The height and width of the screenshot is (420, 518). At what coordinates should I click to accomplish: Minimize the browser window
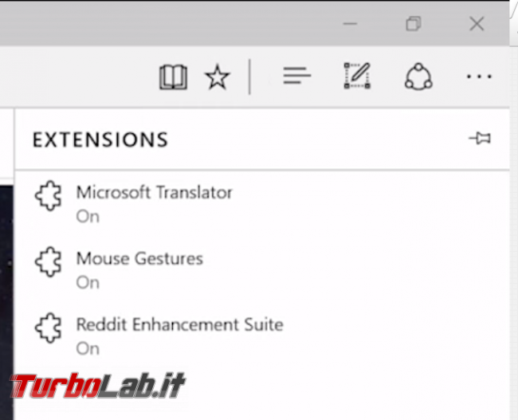[x=350, y=24]
